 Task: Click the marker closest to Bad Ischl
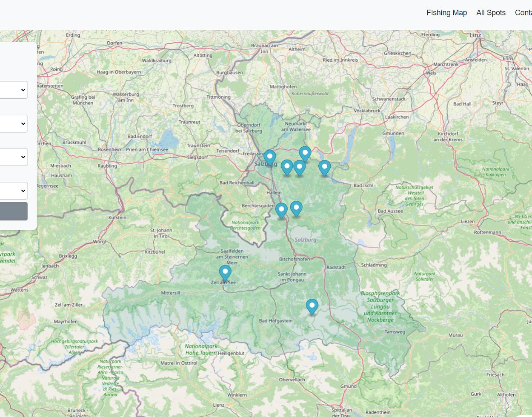[x=324, y=168]
